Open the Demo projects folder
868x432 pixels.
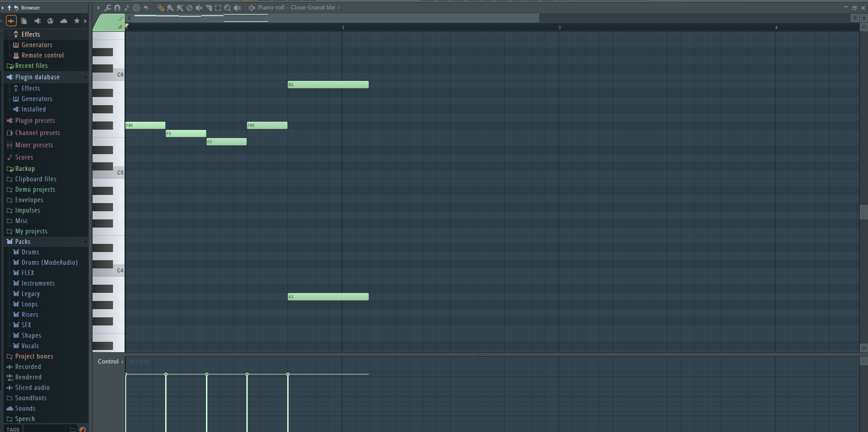pos(35,189)
